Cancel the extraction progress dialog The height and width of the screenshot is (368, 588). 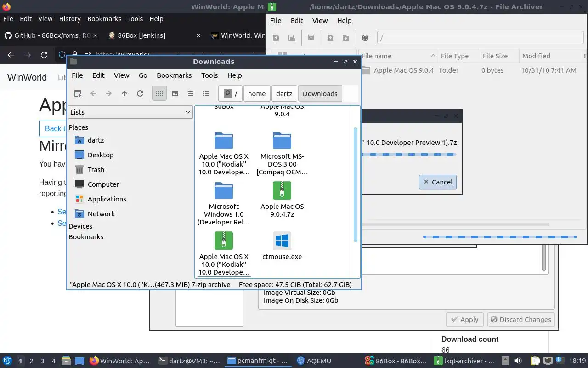[437, 182]
